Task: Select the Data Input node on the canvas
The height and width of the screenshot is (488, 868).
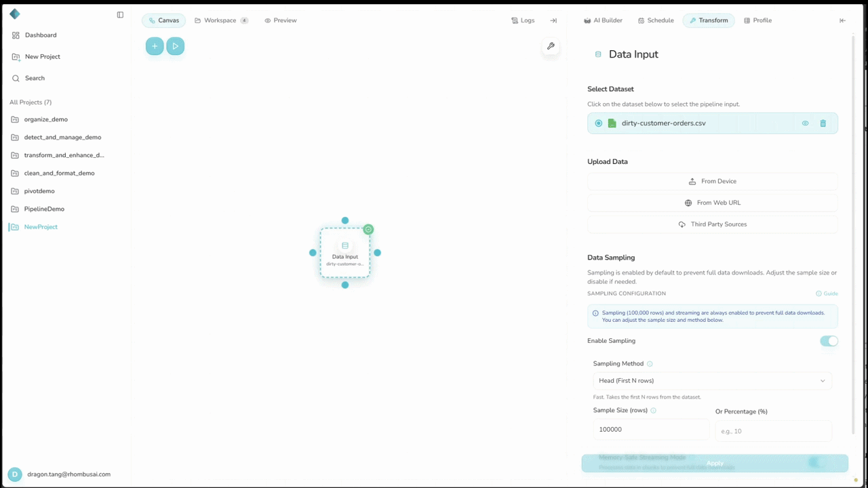Action: (345, 253)
